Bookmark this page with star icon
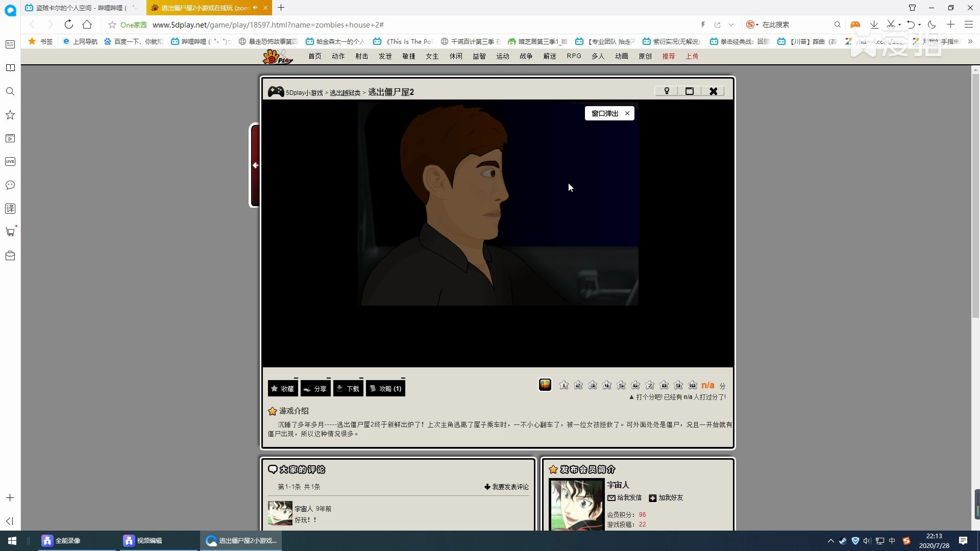The width and height of the screenshot is (980, 551). (112, 24)
